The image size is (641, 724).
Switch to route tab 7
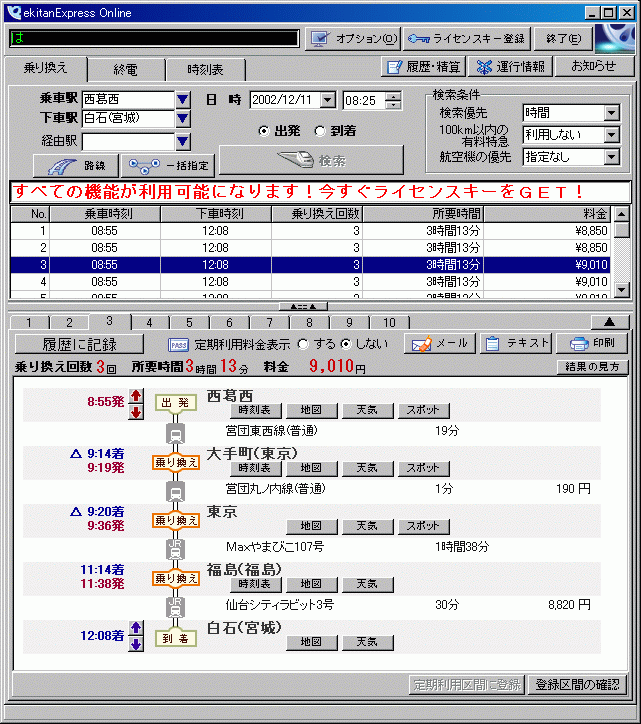click(x=269, y=322)
